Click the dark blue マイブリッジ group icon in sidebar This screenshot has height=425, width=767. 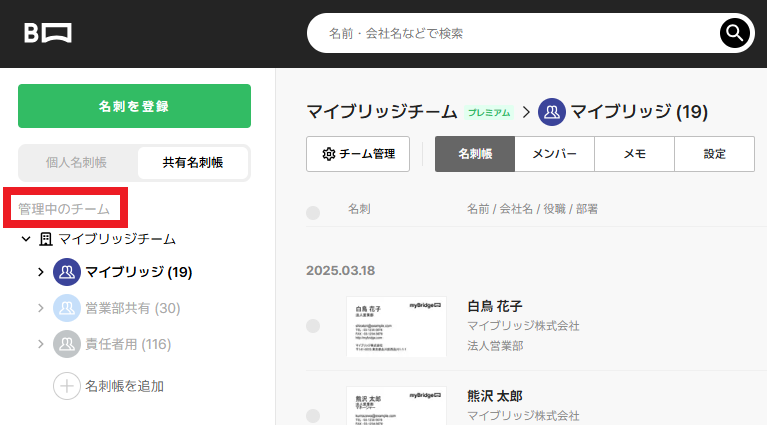click(x=67, y=272)
